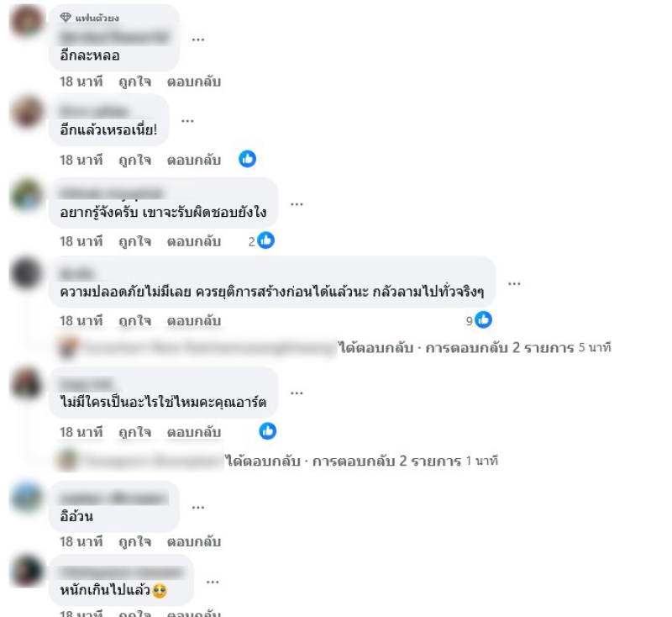Image resolution: width=672 pixels, height=617 pixels.
Task: Open the top fan badge commenter's avatar
Action: [x=27, y=20]
